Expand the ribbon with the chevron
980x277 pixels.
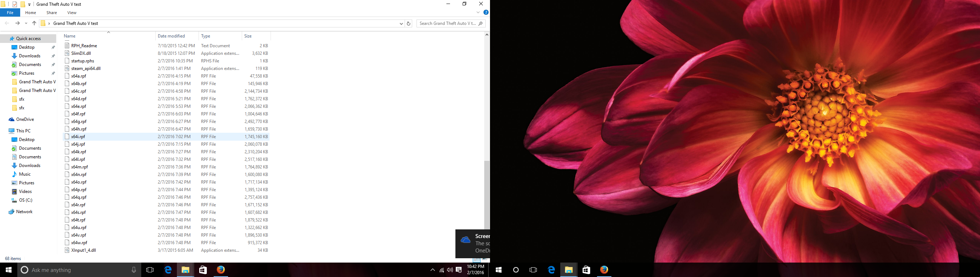click(478, 13)
